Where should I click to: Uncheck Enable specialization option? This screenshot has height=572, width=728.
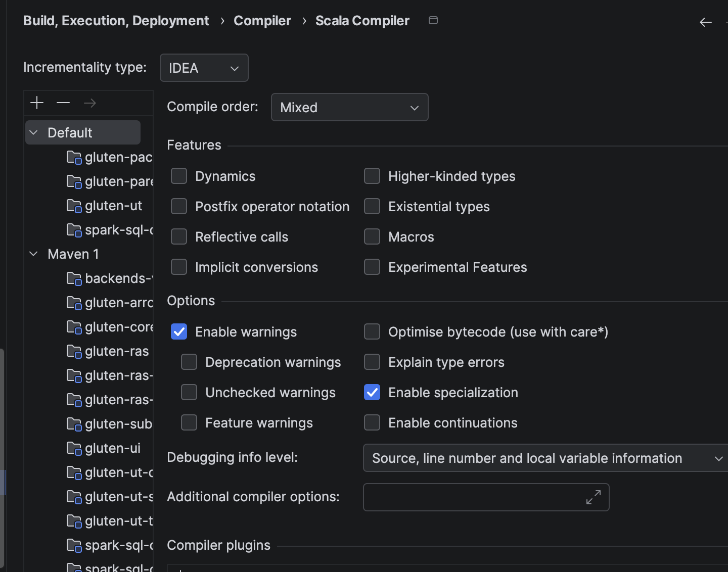(x=372, y=393)
